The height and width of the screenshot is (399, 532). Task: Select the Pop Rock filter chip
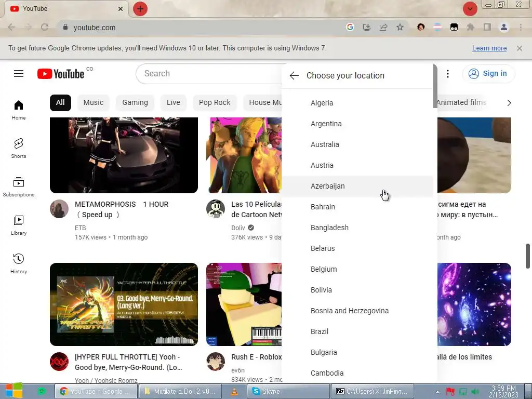[215, 102]
